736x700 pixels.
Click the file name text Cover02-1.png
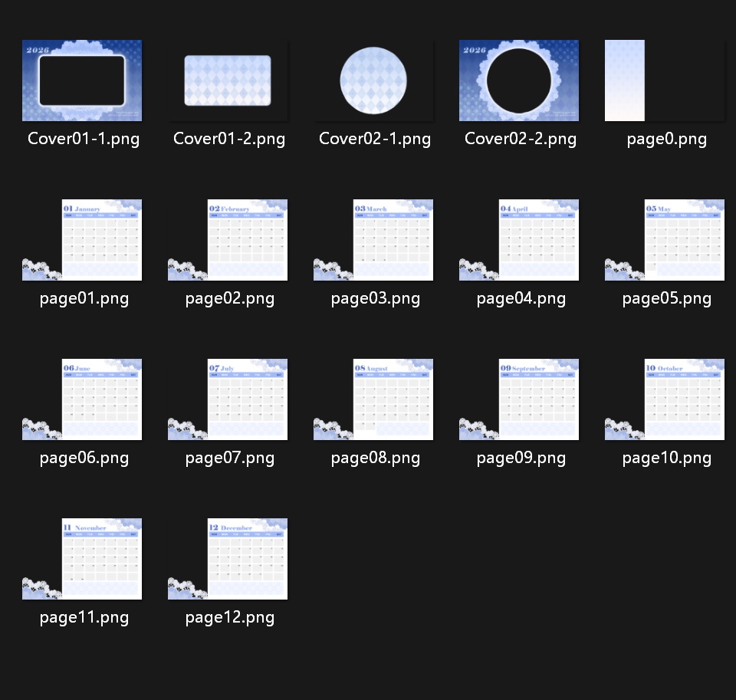pyautogui.click(x=375, y=139)
